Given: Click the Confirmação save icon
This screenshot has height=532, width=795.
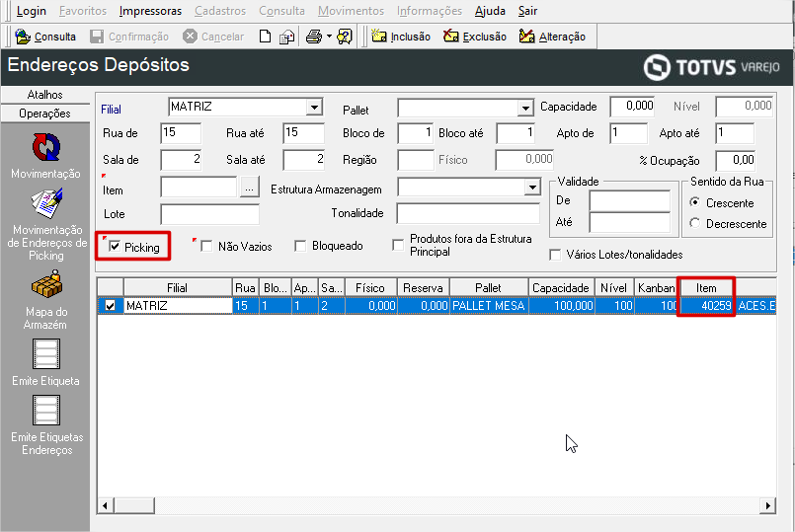Looking at the screenshot, I should pyautogui.click(x=97, y=37).
